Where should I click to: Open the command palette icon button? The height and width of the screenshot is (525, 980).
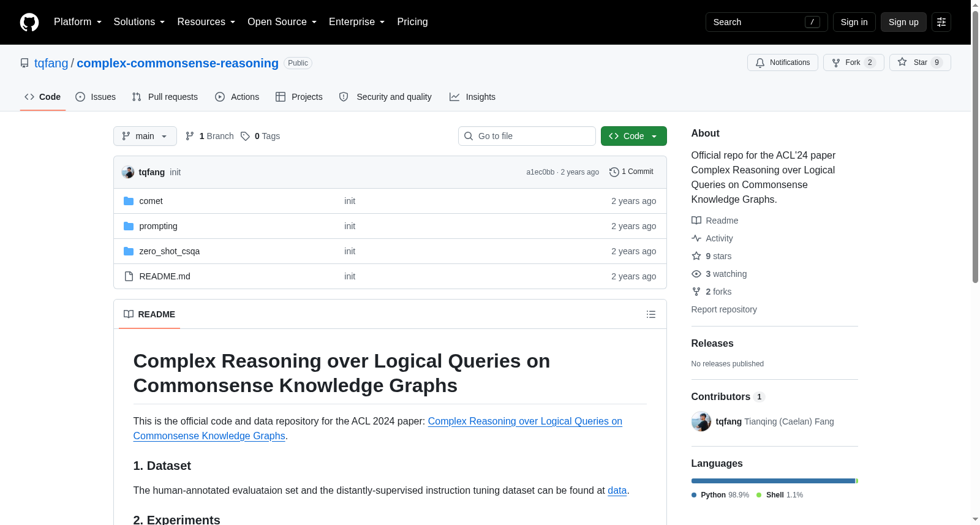pos(941,22)
